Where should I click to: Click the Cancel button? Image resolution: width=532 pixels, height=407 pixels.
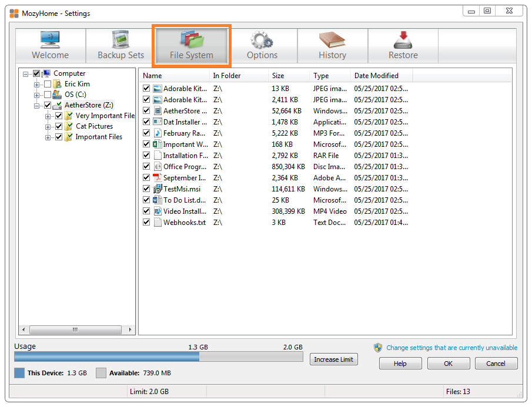(496, 364)
